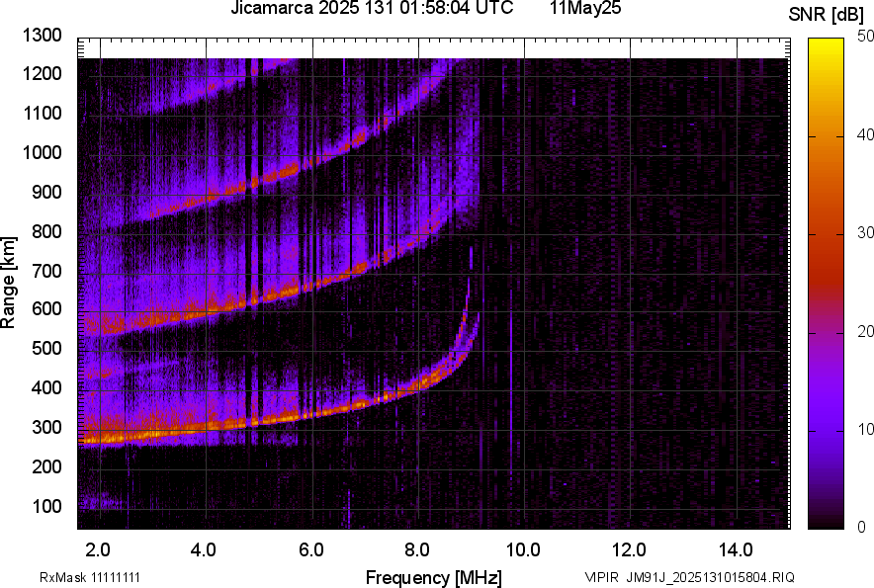874x588 pixels.
Task: Click the 'RxMask 11111111' footer text
Action: click(x=90, y=577)
